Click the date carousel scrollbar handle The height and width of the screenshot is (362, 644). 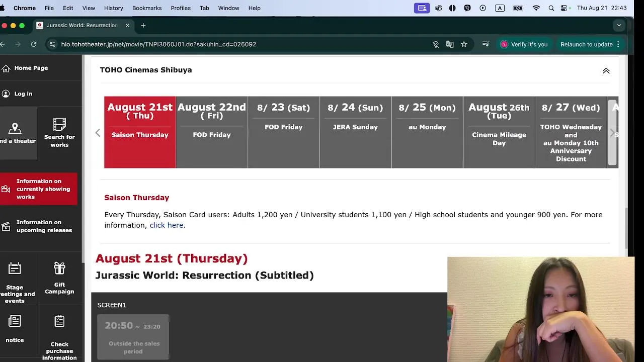point(613,132)
